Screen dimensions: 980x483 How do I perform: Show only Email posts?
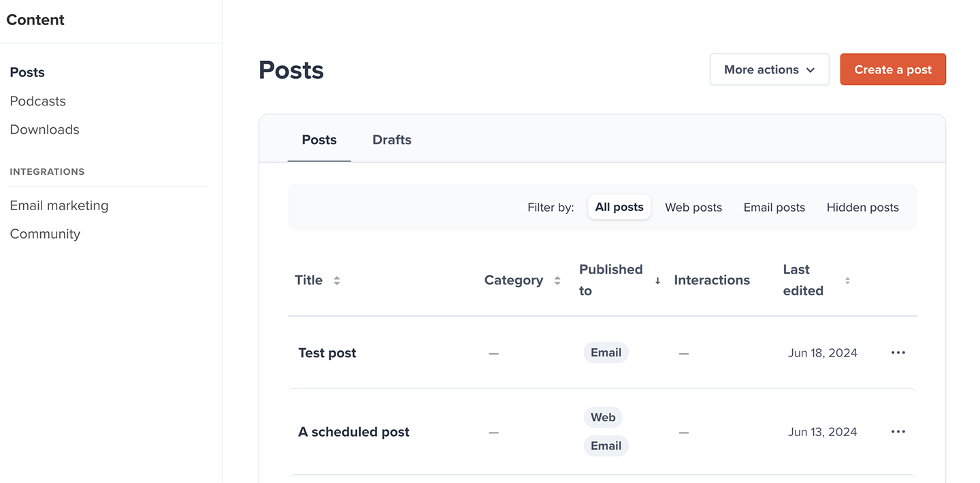[774, 207]
